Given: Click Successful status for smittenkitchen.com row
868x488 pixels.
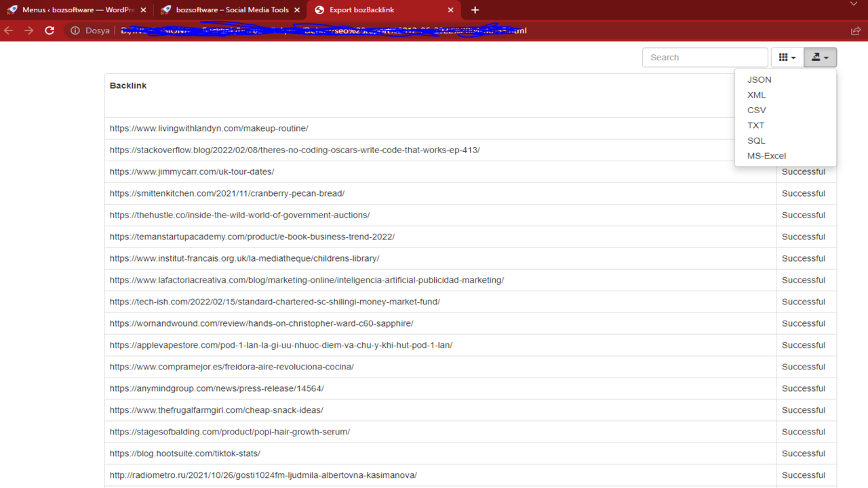Looking at the screenshot, I should tap(804, 193).
